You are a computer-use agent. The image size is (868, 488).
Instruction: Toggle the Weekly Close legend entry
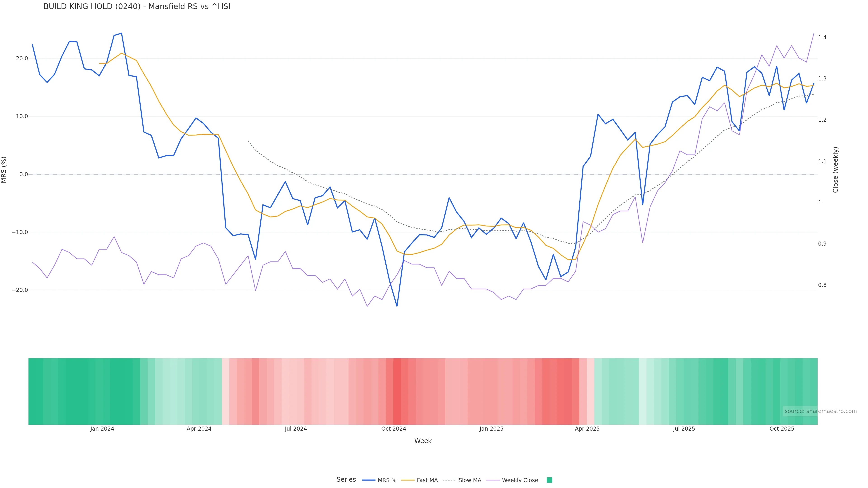(520, 480)
